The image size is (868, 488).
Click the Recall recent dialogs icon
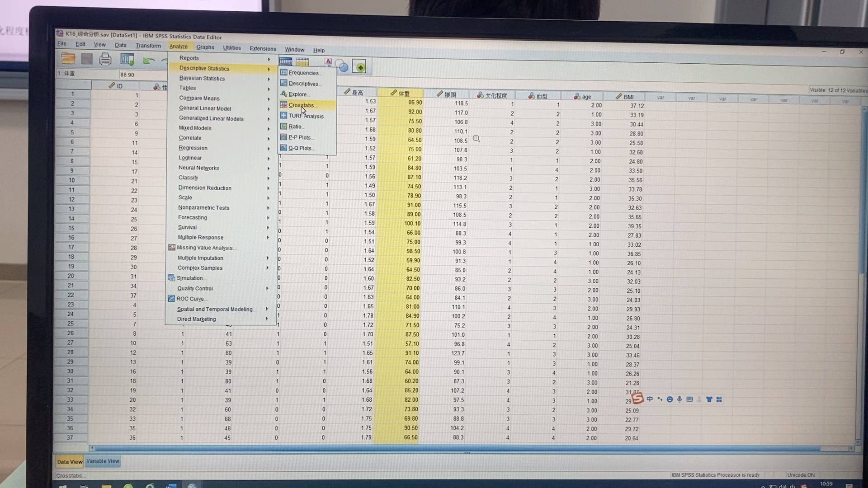(x=127, y=59)
